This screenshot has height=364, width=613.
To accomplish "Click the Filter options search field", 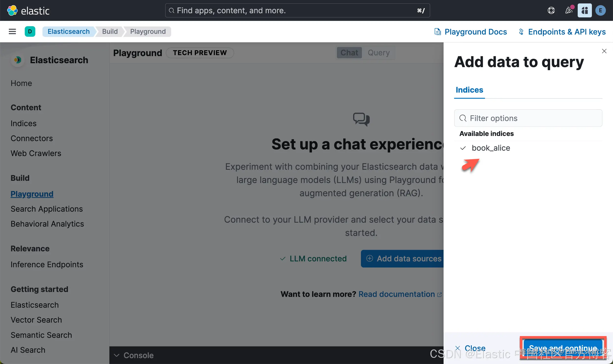I will (528, 118).
